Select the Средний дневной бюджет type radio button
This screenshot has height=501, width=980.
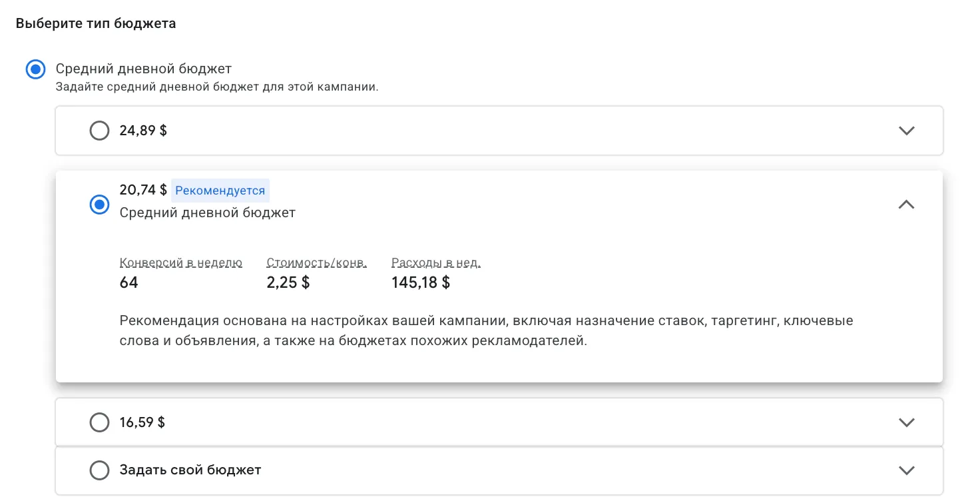[35, 69]
